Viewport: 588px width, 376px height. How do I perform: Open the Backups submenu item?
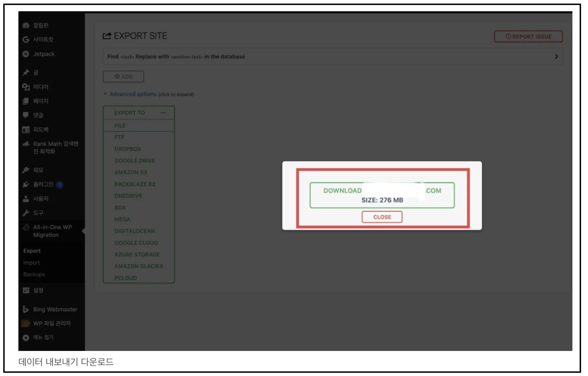[34, 274]
